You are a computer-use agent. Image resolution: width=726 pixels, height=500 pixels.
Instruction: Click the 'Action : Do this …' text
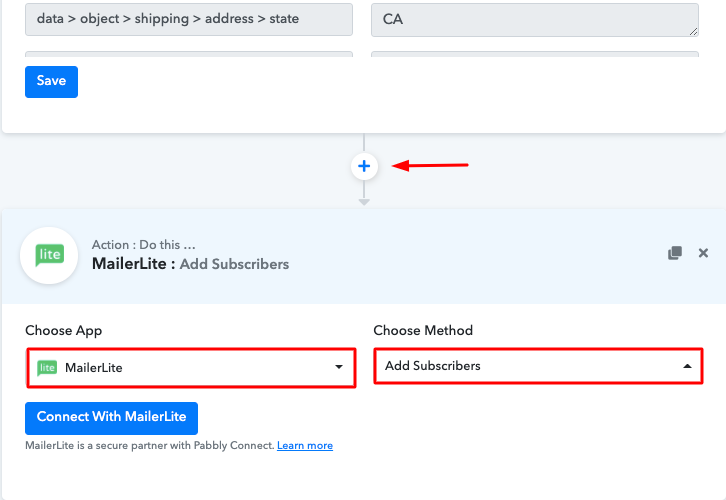click(x=144, y=244)
